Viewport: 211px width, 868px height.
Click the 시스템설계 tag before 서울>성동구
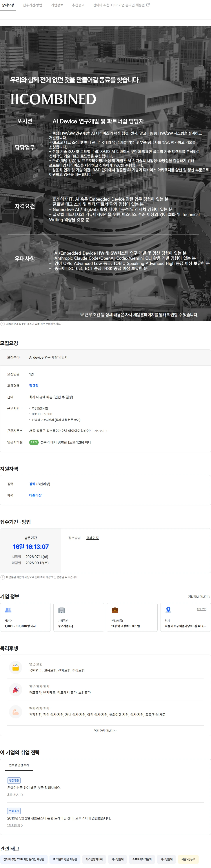[x=166, y=859]
